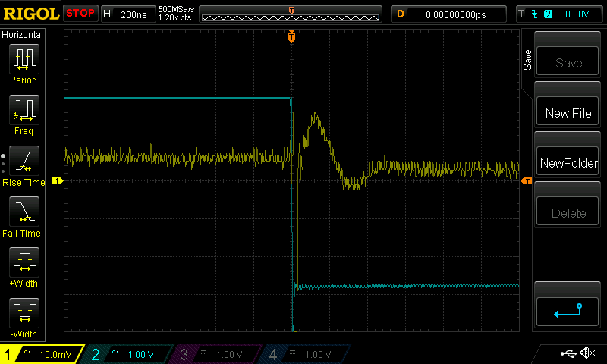The height and width of the screenshot is (364, 607).
Task: Click the Delete button
Action: 568,212
